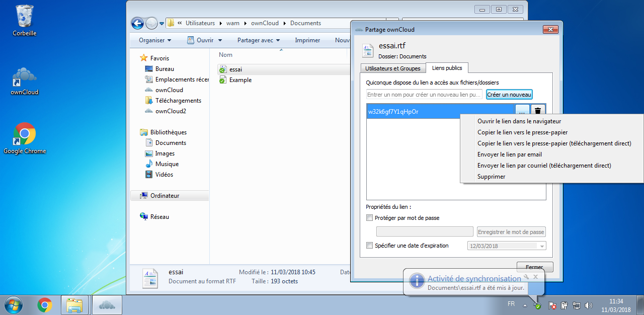Enable Protéger par mot de passe checkbox
Screen dimensions: 644x315
tap(370, 218)
